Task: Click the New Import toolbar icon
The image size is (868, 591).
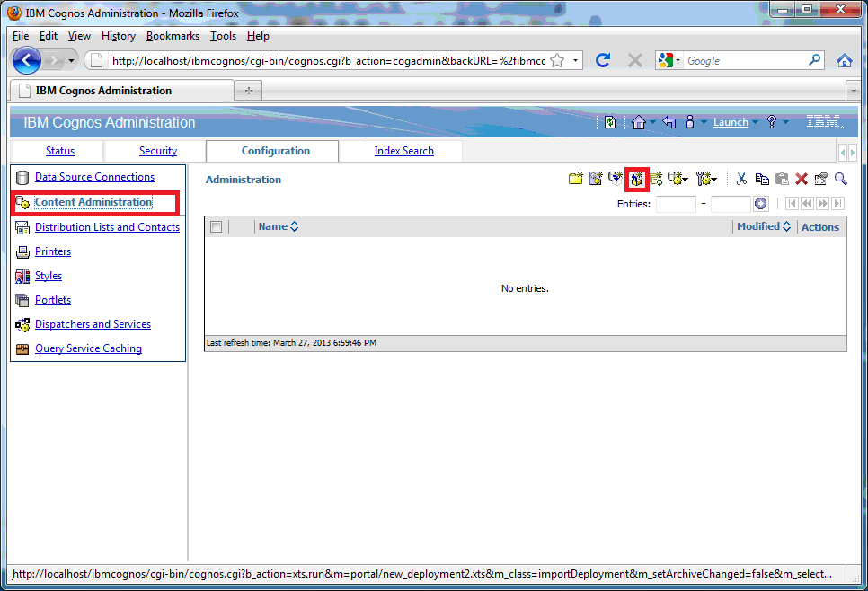Action: point(636,179)
